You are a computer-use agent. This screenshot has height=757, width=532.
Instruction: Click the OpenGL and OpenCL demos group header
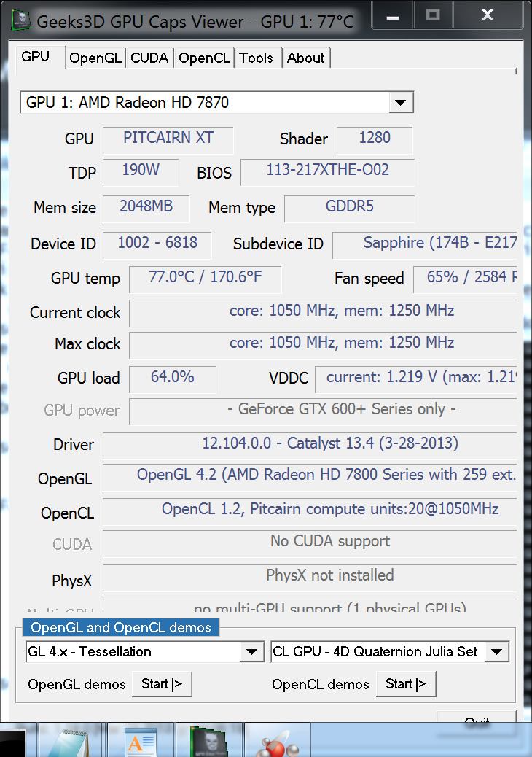120,627
